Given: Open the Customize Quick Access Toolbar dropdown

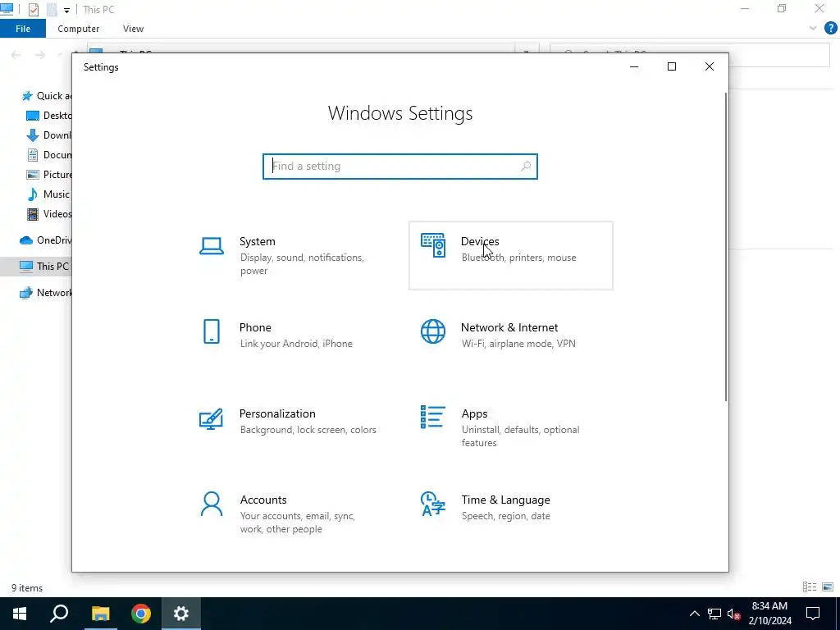Looking at the screenshot, I should (66, 10).
